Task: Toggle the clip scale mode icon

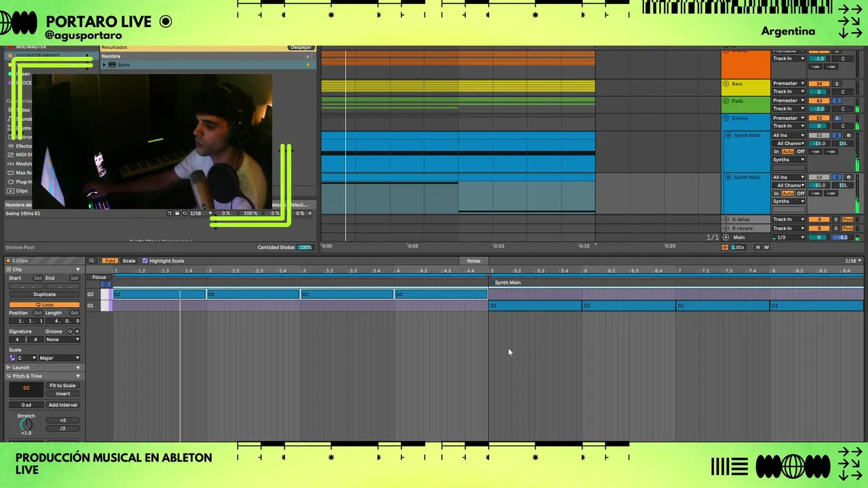Action: click(x=12, y=358)
